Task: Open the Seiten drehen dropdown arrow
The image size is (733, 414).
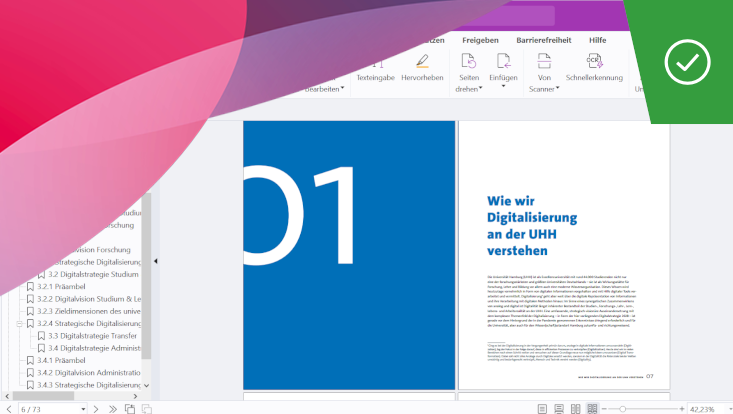Action: 480,88
